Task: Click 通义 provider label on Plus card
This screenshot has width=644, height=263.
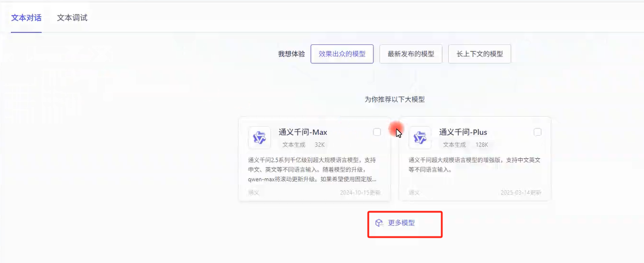Action: coord(414,192)
